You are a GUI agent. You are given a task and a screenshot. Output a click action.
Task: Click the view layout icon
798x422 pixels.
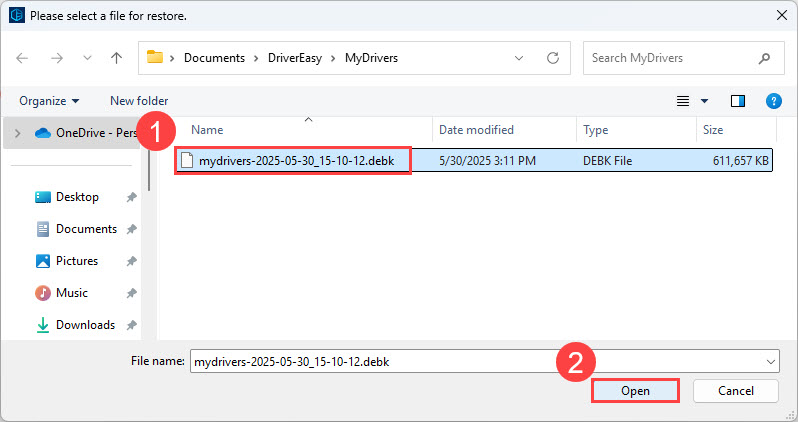tap(684, 101)
